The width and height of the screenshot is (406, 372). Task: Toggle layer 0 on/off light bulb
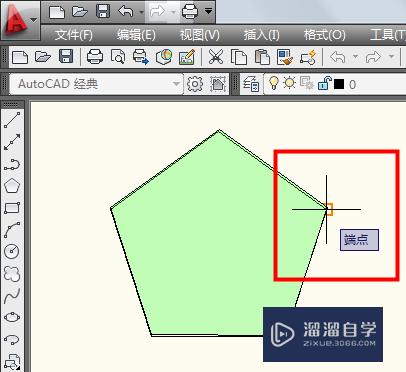click(x=274, y=83)
